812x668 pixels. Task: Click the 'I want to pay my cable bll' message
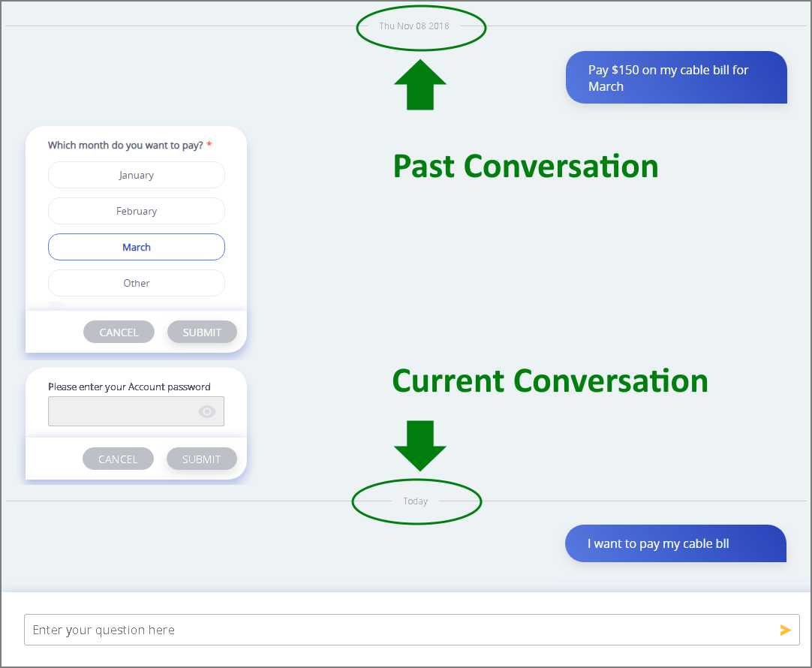[676, 543]
